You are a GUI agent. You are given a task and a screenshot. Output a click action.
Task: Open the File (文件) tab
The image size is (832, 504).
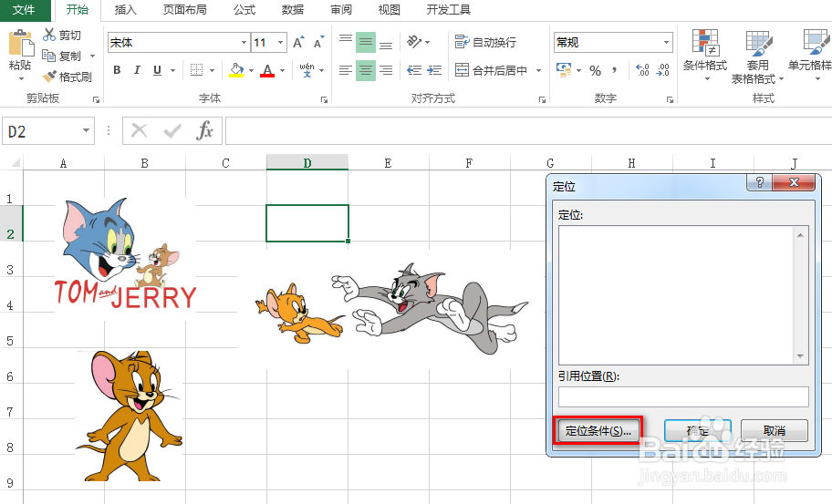point(24,9)
